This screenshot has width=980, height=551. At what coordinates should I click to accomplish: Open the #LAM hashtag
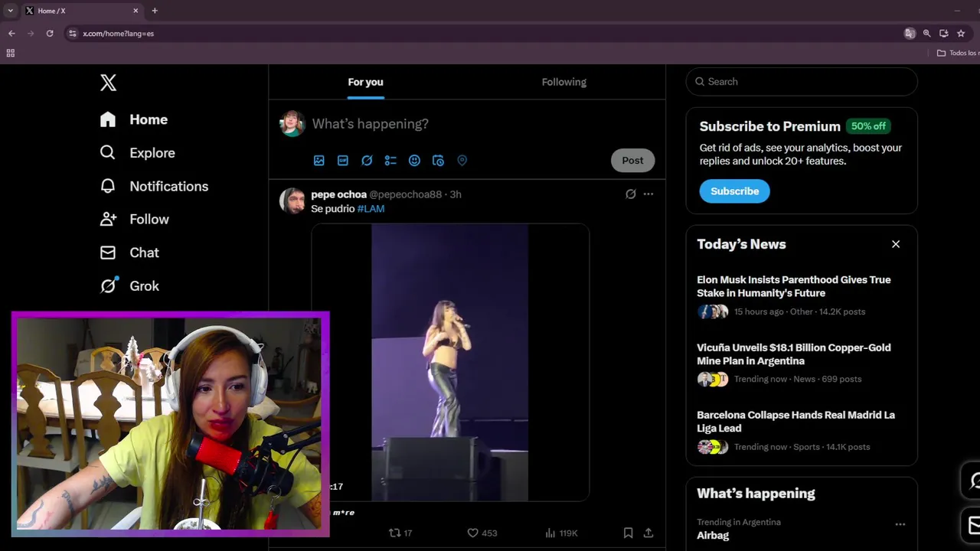[x=371, y=209]
